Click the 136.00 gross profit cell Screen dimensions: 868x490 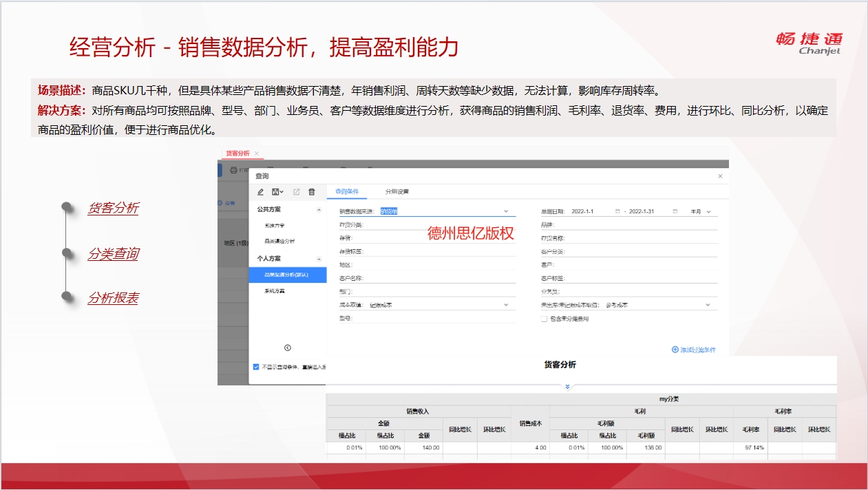click(646, 447)
